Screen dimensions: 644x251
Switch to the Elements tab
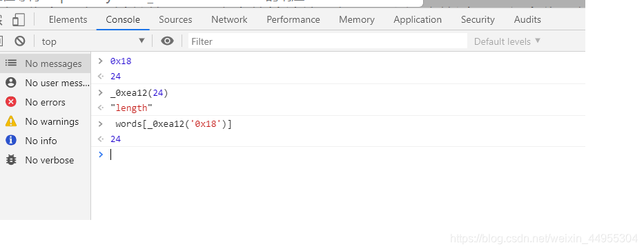point(68,20)
